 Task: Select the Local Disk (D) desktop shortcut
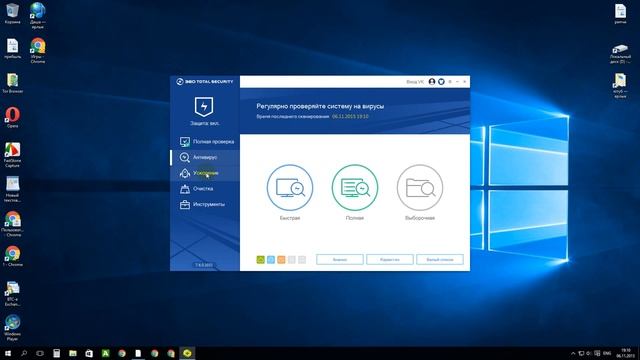[x=620, y=53]
